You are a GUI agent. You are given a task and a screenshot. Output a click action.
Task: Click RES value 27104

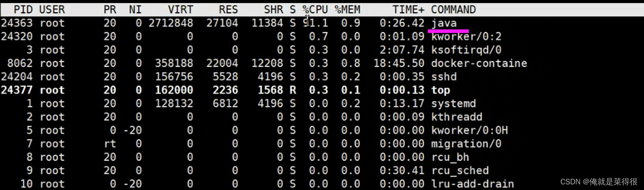(222, 23)
